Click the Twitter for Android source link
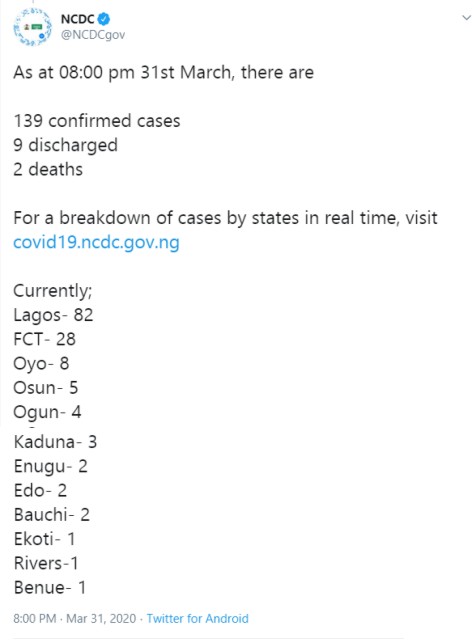The height and width of the screenshot is (643, 472). coord(198,618)
